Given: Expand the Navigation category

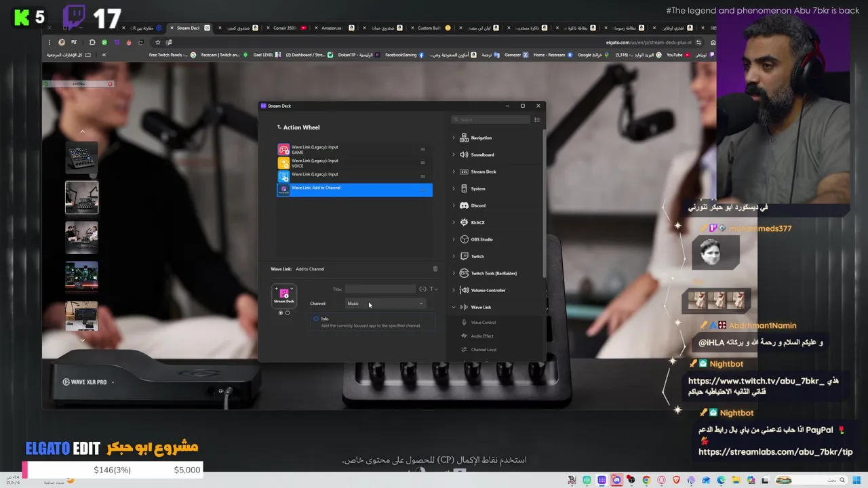Looking at the screenshot, I should 454,138.
